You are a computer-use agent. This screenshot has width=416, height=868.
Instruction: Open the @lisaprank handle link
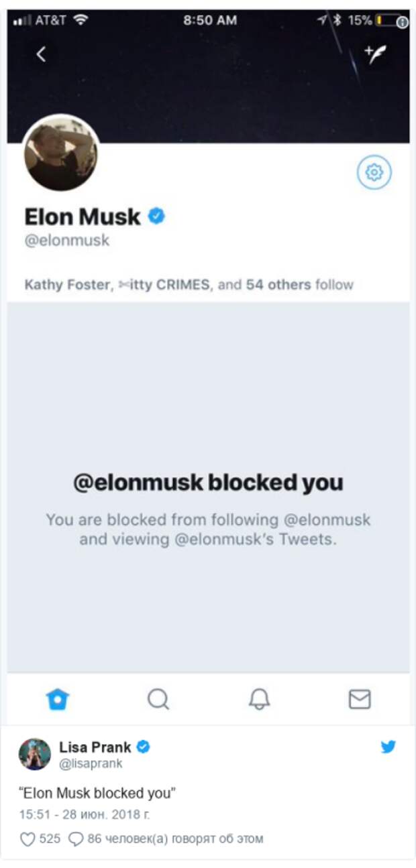coord(91,763)
